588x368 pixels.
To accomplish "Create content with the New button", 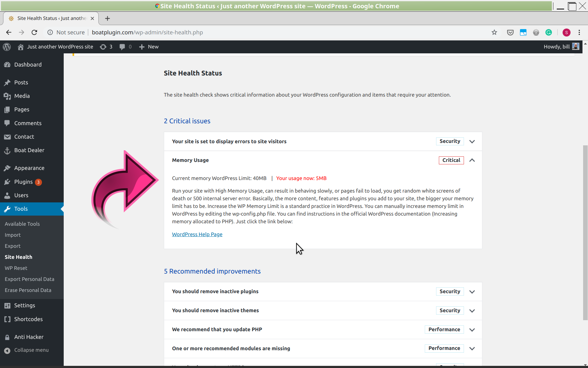I will 149,47.
